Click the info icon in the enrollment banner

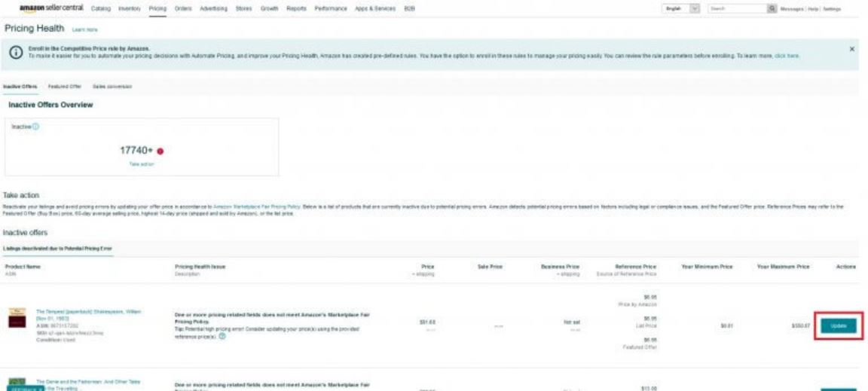point(16,51)
